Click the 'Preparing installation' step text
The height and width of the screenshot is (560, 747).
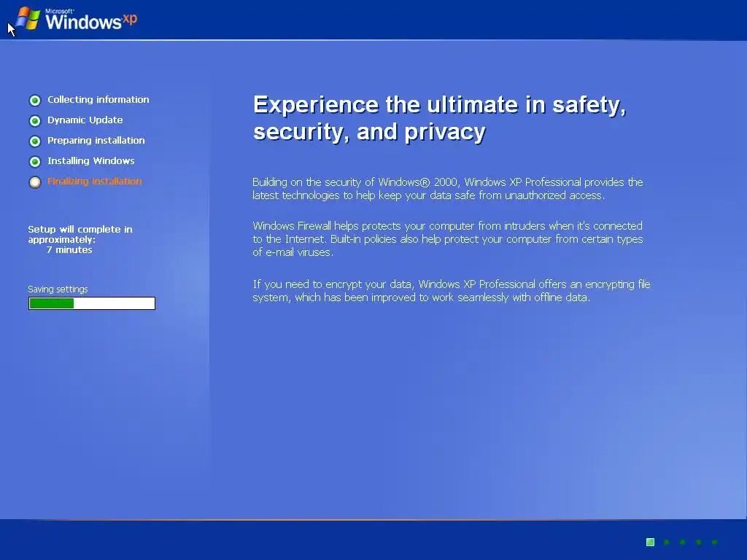click(x=96, y=141)
